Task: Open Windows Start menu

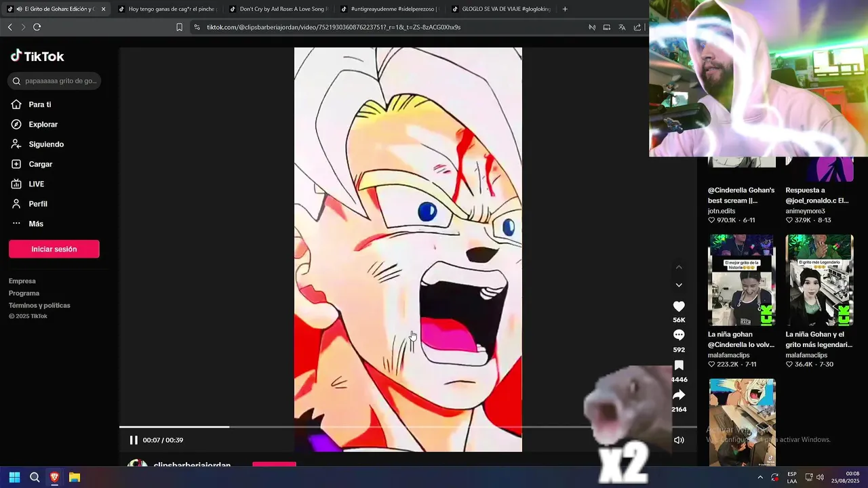Action: pyautogui.click(x=14, y=477)
